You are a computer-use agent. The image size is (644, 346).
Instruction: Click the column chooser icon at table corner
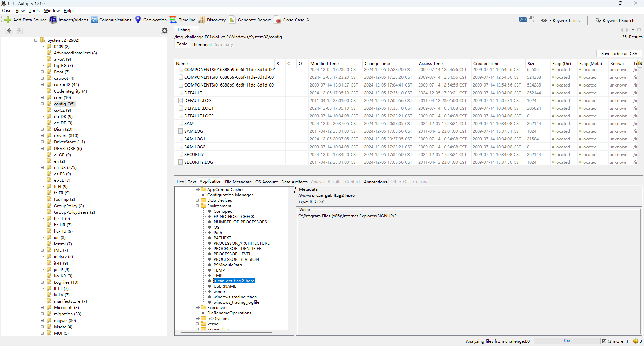(x=640, y=63)
